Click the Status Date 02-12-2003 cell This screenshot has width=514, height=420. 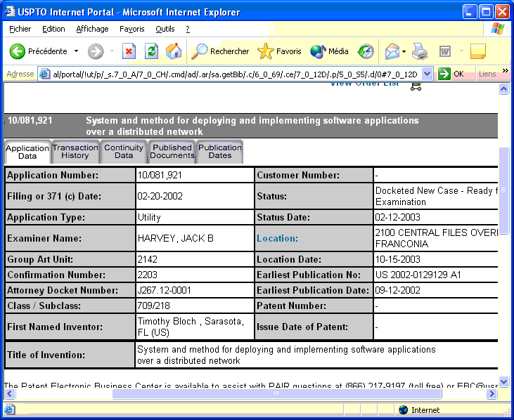[436, 217]
